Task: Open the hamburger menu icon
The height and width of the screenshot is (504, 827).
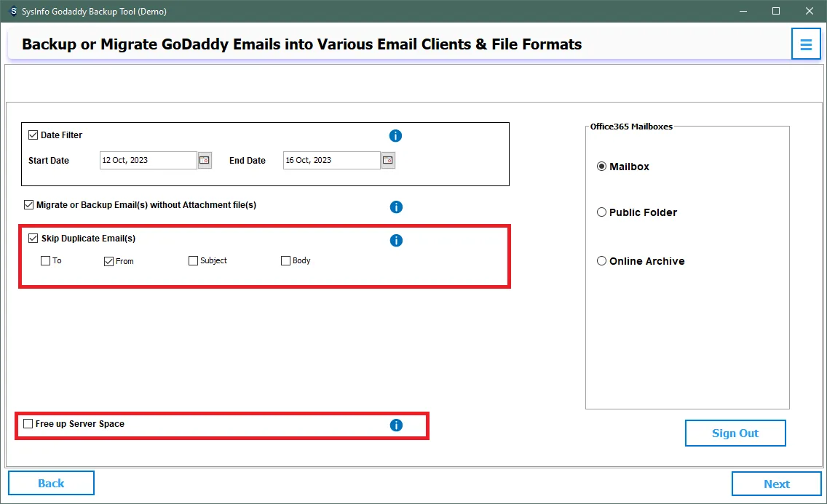Action: tap(805, 44)
